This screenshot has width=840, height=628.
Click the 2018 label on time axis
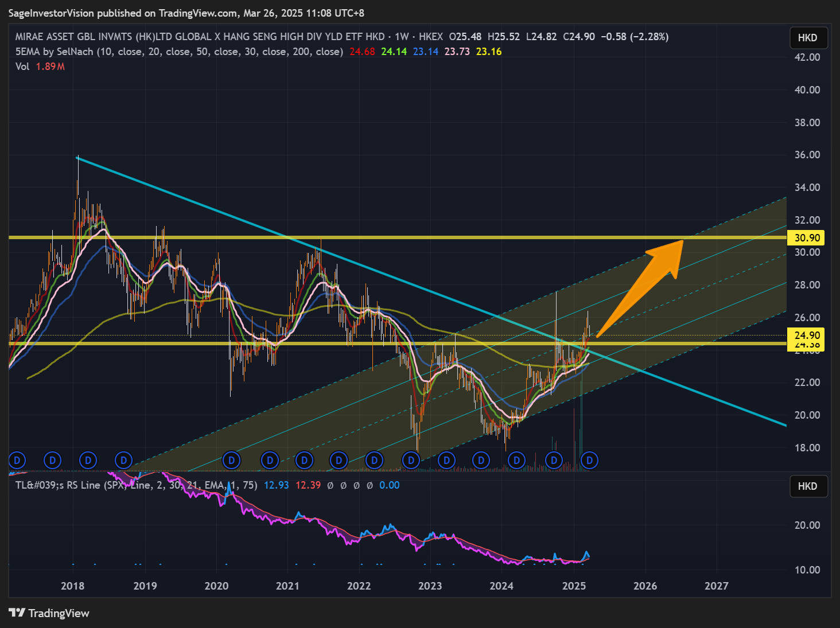click(73, 586)
